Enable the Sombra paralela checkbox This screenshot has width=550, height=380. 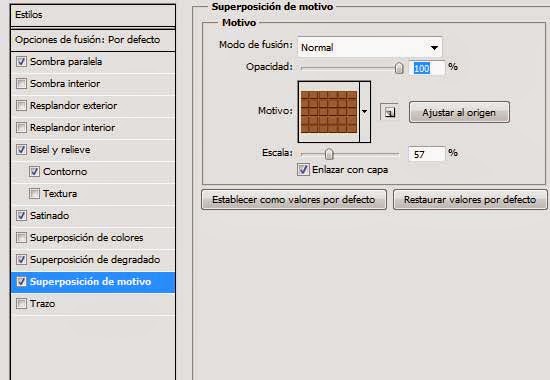click(x=21, y=61)
